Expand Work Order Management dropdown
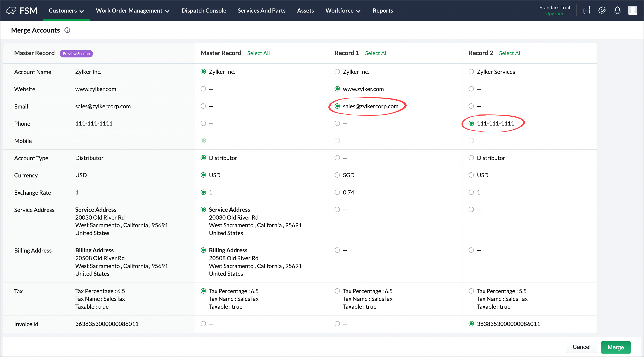The height and width of the screenshot is (357, 644). click(x=133, y=10)
